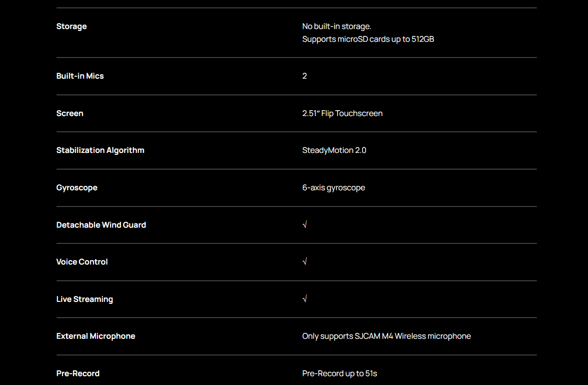
Task: Select the Voice Control label
Action: tap(82, 262)
